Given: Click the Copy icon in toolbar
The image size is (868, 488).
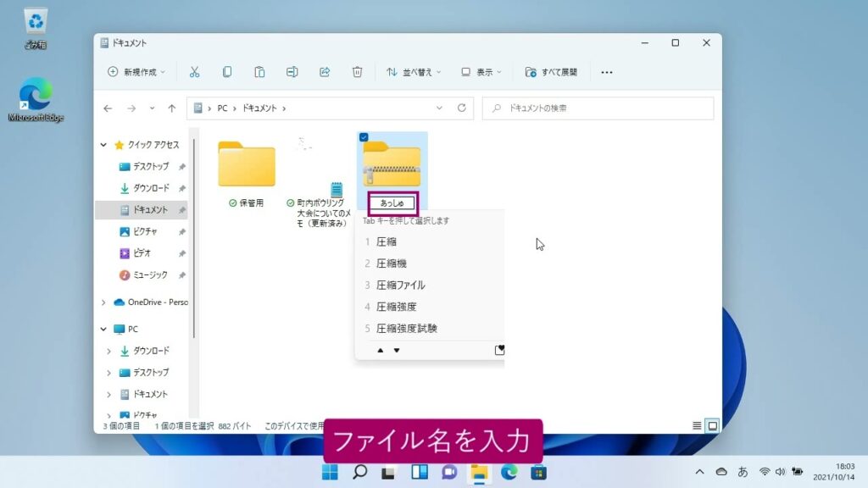Looking at the screenshot, I should [x=227, y=72].
